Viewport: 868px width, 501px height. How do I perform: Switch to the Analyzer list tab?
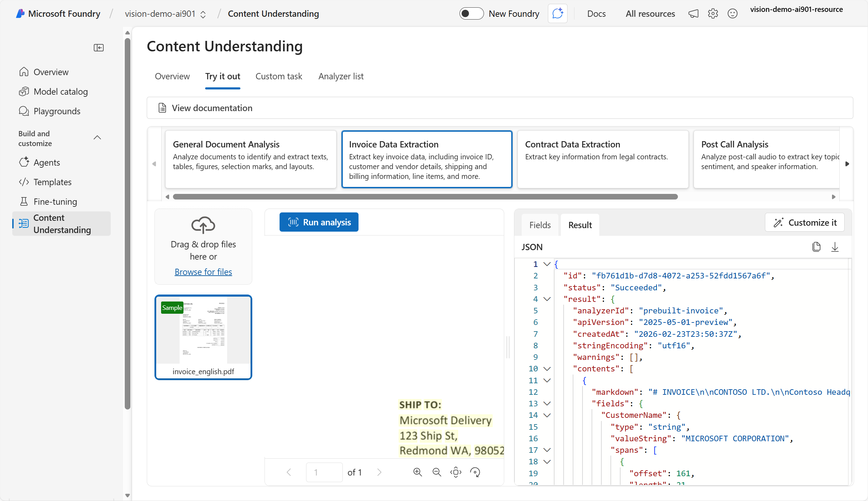(341, 76)
